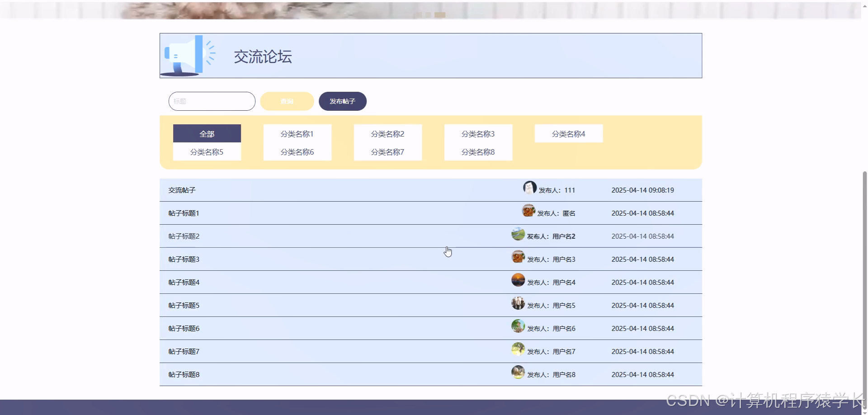Switch to the 分类名称4 category tab
The width and height of the screenshot is (868, 415).
(x=569, y=133)
